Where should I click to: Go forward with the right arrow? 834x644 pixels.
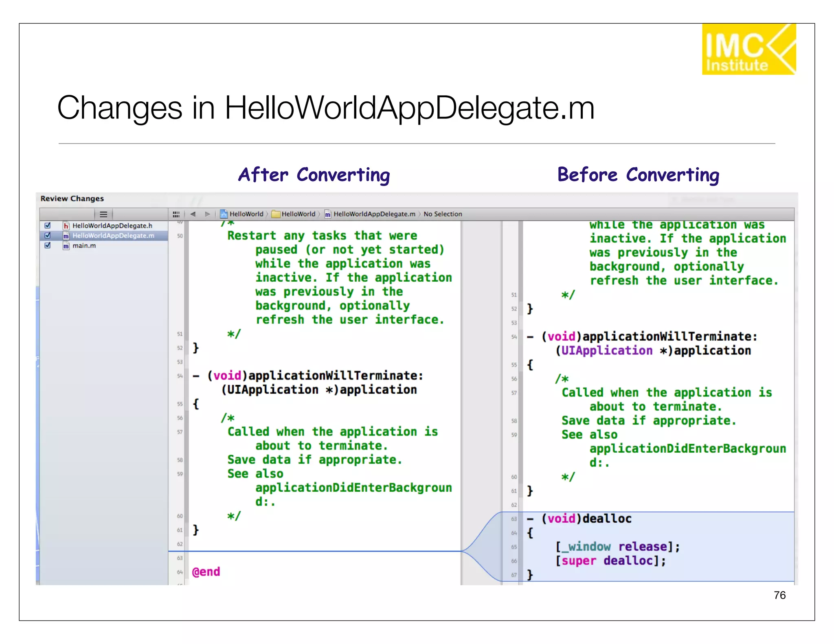pyautogui.click(x=207, y=214)
